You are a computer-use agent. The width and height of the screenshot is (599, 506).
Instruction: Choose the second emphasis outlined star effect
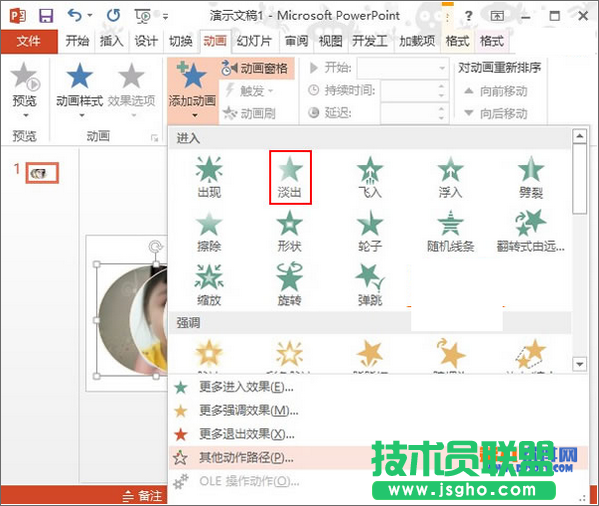[290, 354]
